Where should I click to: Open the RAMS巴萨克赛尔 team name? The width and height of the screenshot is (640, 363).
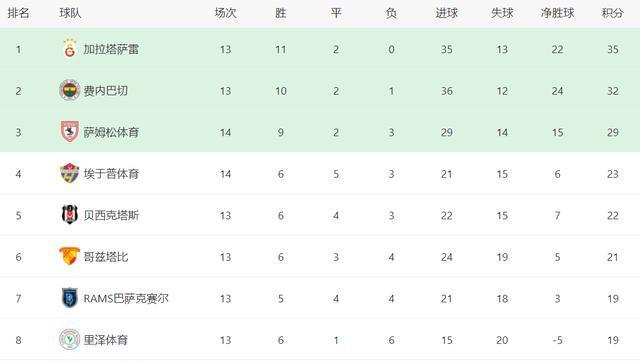[x=126, y=298]
